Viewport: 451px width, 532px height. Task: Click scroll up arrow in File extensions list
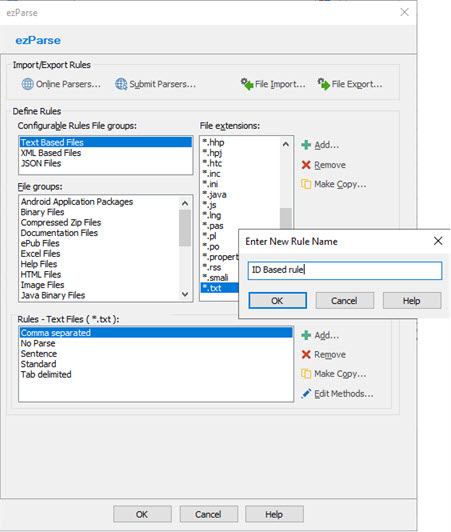[x=286, y=144]
